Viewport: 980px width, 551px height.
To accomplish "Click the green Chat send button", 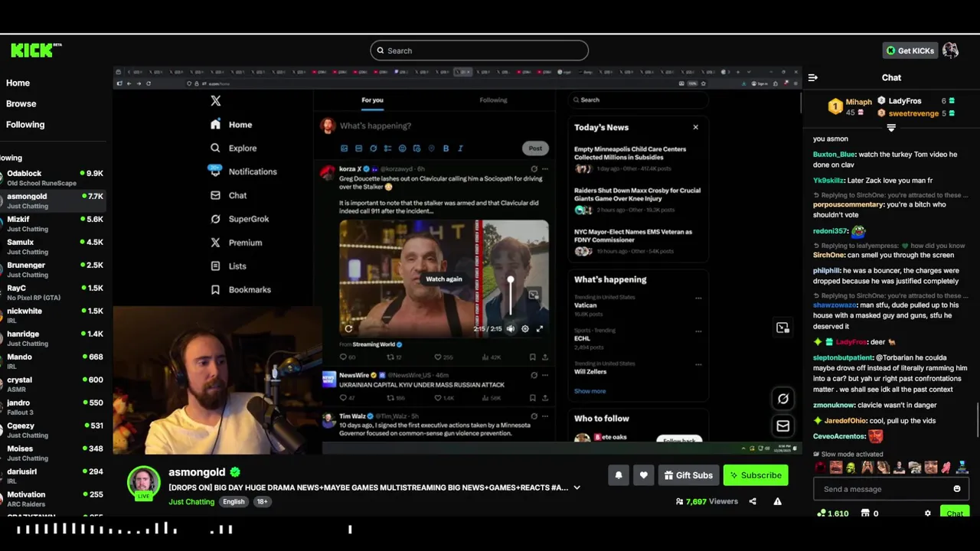I will click(954, 514).
